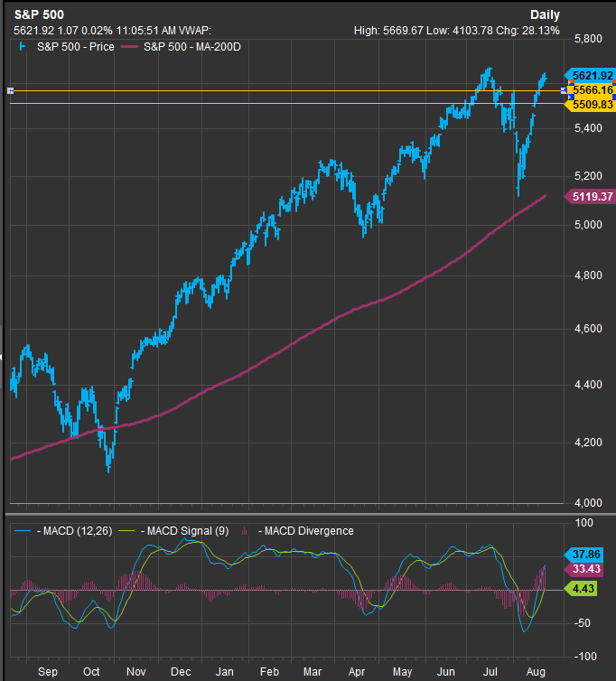Click the Apr label on time axis
The width and height of the screenshot is (616, 681).
pos(357,672)
